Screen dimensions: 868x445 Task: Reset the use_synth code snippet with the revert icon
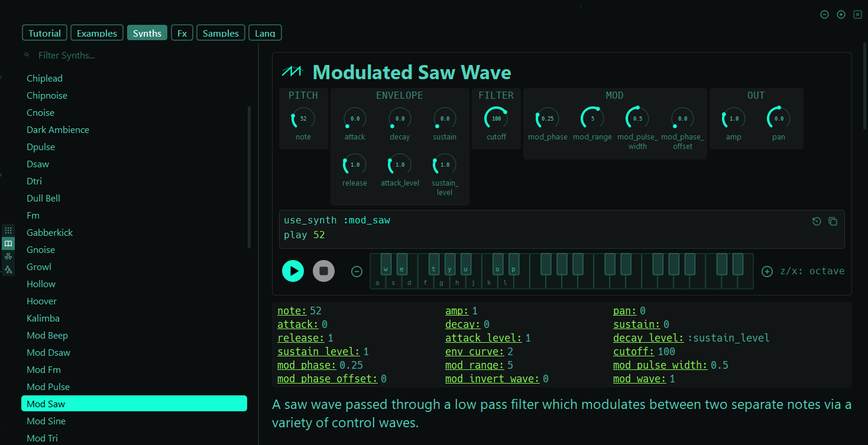(x=817, y=221)
